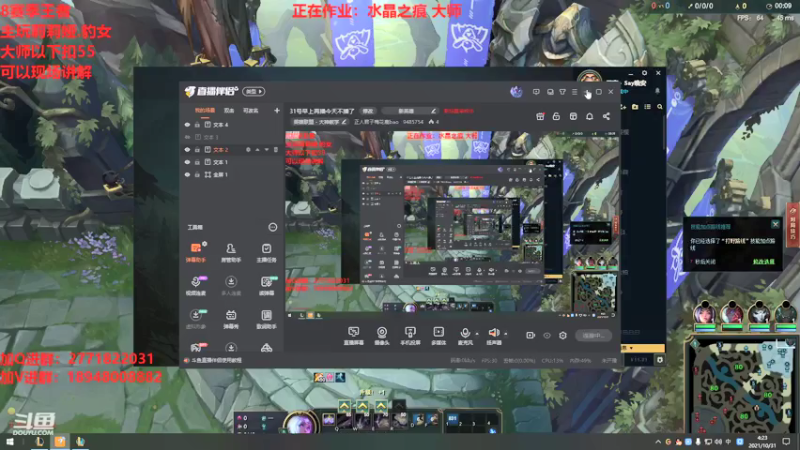Open the 主播任务 tool
The width and height of the screenshot is (800, 450).
pyautogui.click(x=266, y=252)
